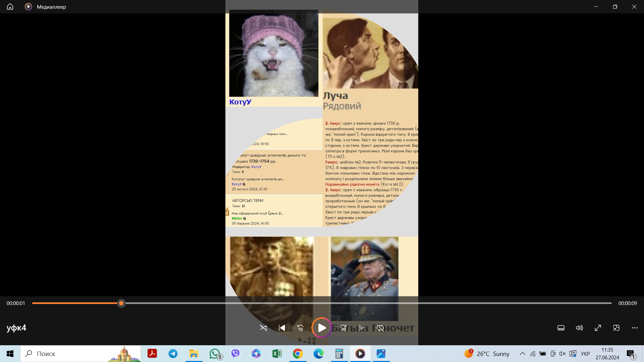Restore down the media player window
This screenshot has height=362, width=644.
(615, 7)
